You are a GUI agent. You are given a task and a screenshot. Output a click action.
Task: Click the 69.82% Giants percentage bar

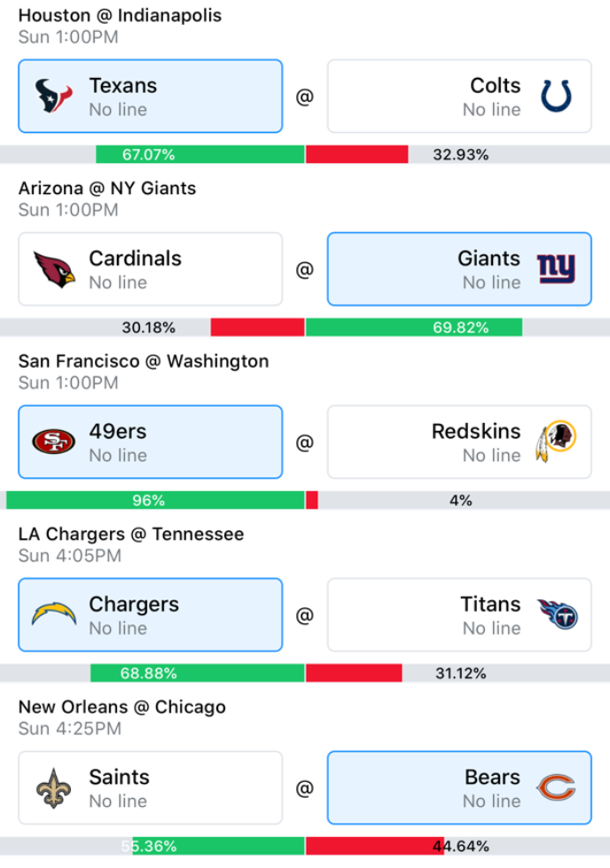tap(414, 328)
